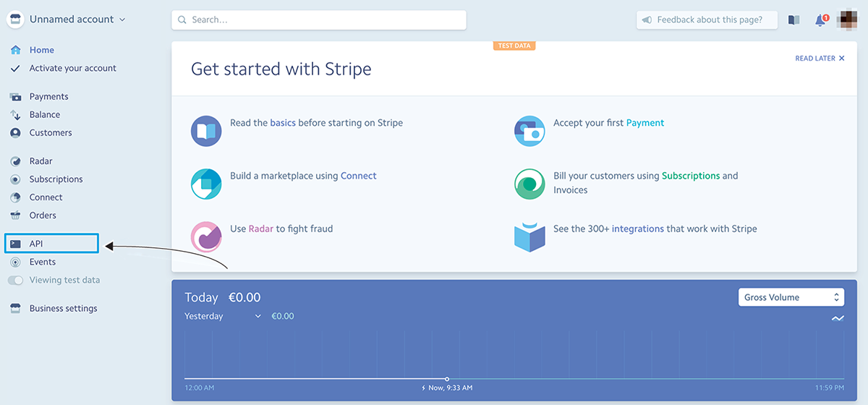Open the sidebar Connect page
The width and height of the screenshot is (868, 405).
(x=46, y=197)
